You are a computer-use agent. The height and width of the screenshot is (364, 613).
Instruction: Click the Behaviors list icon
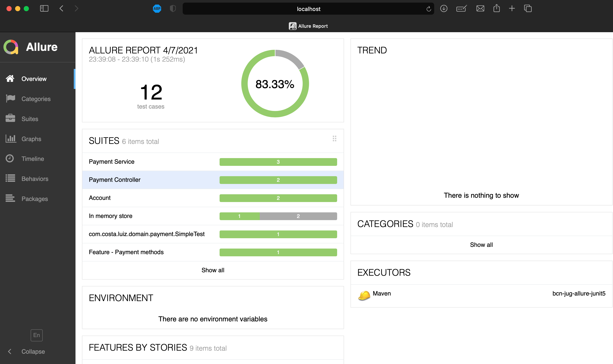point(10,178)
